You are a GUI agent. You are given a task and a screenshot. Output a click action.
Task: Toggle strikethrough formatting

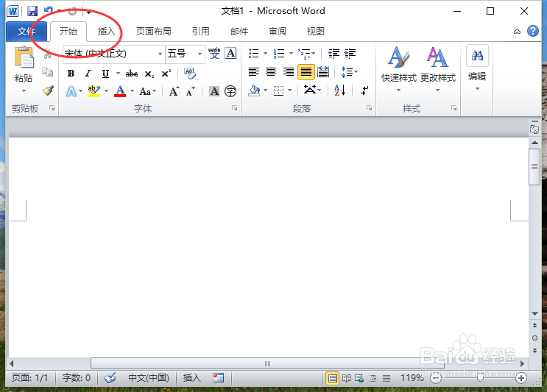(132, 73)
